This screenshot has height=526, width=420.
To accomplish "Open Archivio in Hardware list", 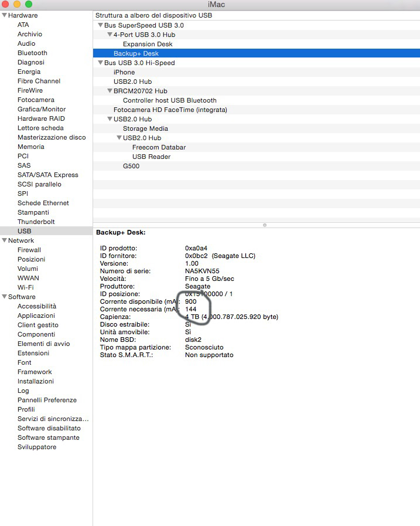I will 30,34.
